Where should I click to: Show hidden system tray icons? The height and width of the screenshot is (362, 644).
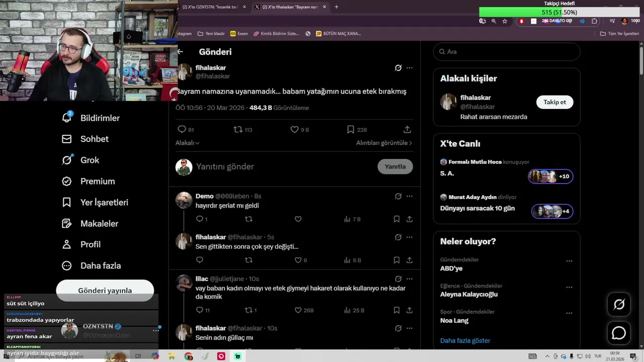point(547,356)
